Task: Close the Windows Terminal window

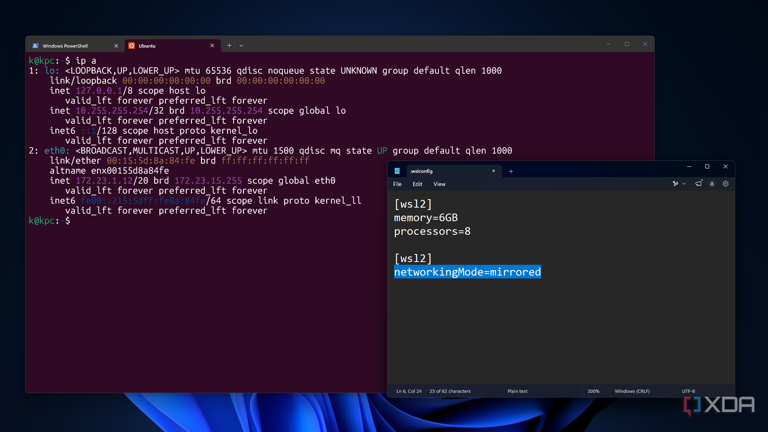Action: (x=645, y=44)
